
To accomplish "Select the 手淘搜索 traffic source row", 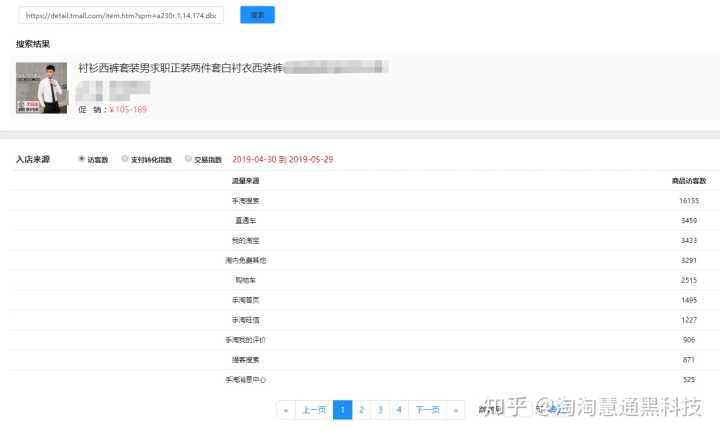I will coord(245,201).
